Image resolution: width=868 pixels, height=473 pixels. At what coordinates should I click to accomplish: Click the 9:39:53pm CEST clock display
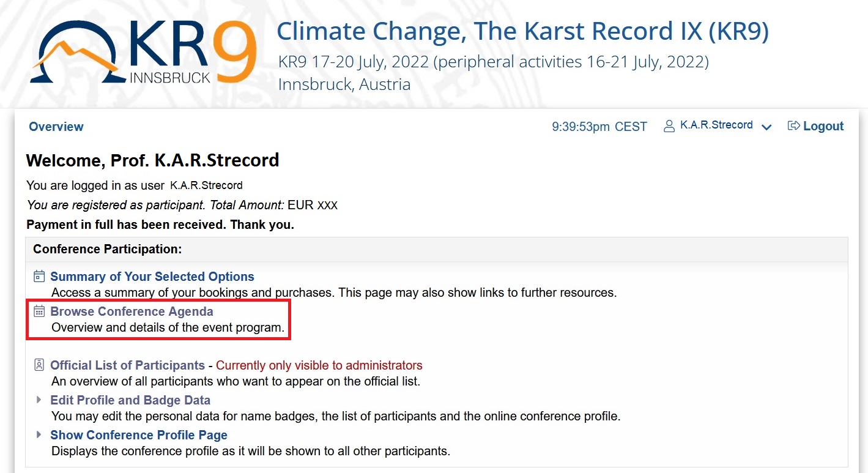(x=599, y=127)
